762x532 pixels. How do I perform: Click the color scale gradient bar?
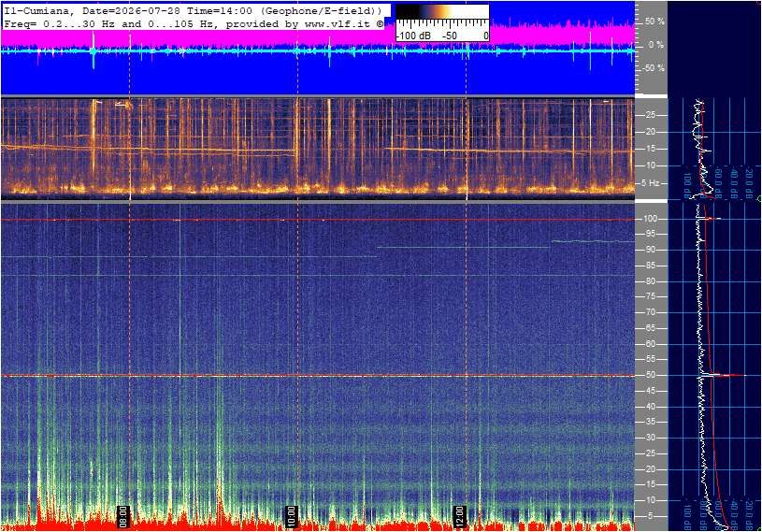pyautogui.click(x=442, y=13)
